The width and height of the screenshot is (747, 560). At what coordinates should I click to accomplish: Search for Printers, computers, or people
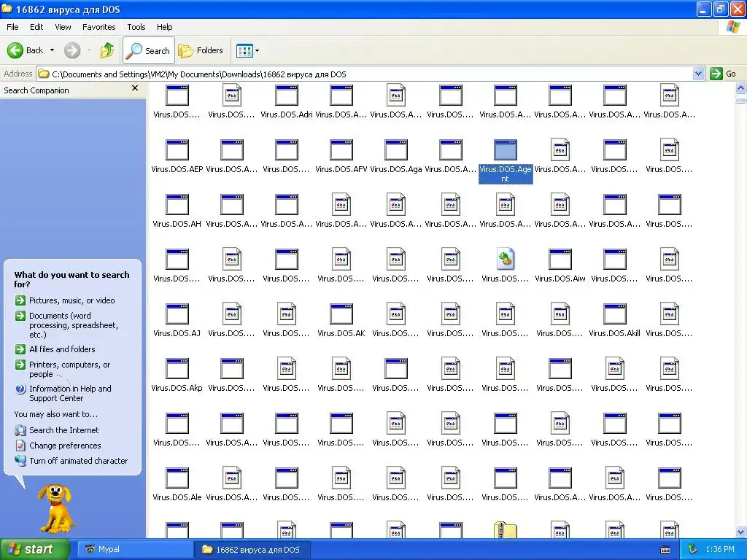63,370
